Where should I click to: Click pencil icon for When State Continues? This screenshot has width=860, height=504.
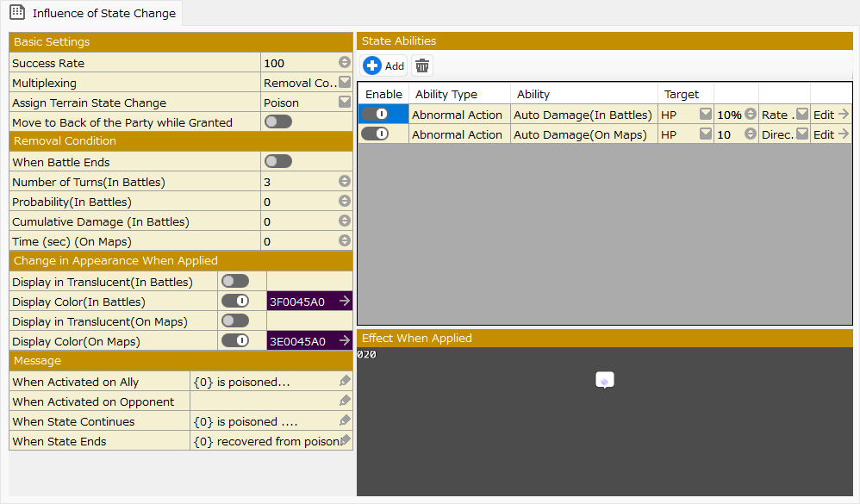pos(345,420)
